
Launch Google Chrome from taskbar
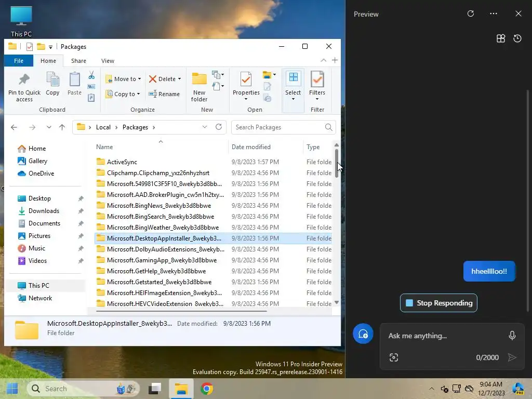coord(207,389)
